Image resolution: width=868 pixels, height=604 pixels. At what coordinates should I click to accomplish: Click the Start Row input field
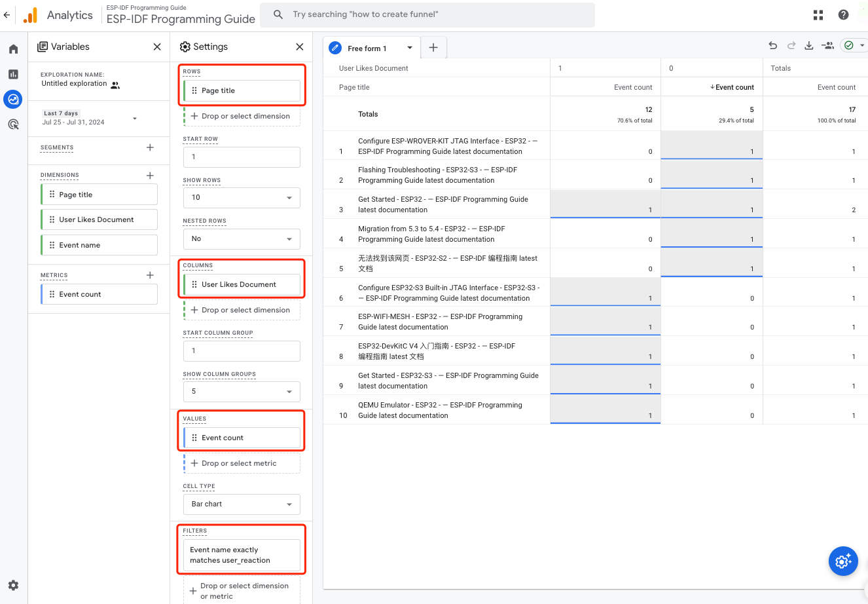242,157
